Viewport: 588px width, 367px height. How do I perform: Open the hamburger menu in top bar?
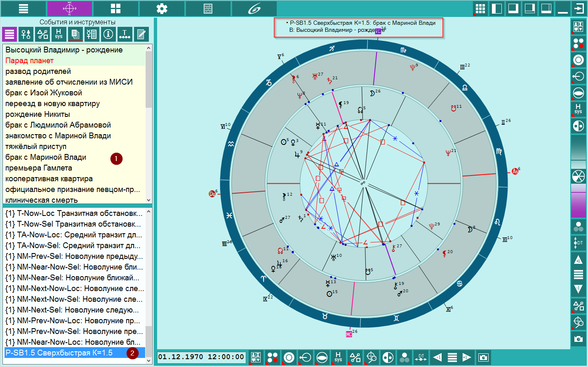pos(24,9)
